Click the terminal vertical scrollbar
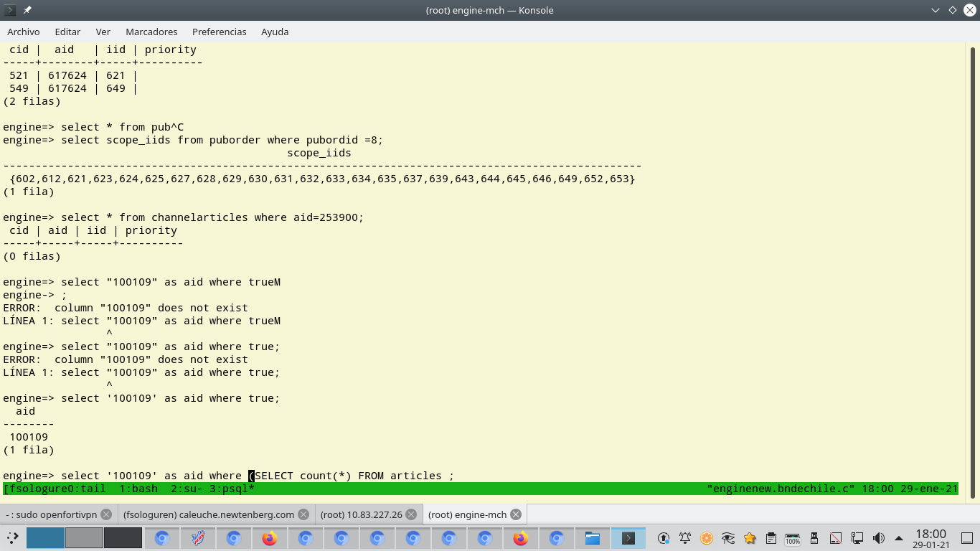This screenshot has height=551, width=980. tap(974, 273)
